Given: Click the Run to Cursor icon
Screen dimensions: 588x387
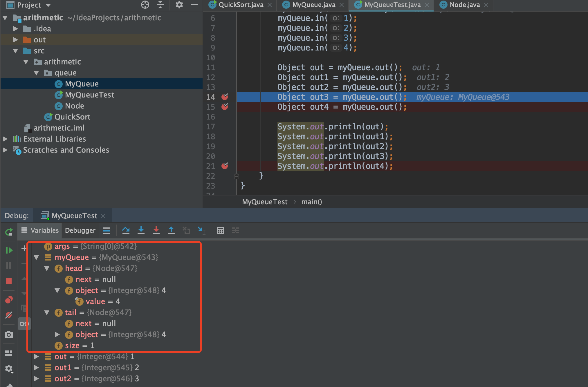Looking at the screenshot, I should pos(201,230).
